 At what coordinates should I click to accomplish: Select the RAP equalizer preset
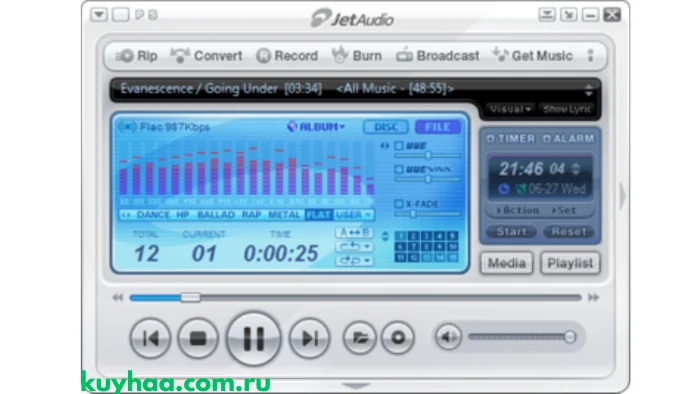(251, 215)
